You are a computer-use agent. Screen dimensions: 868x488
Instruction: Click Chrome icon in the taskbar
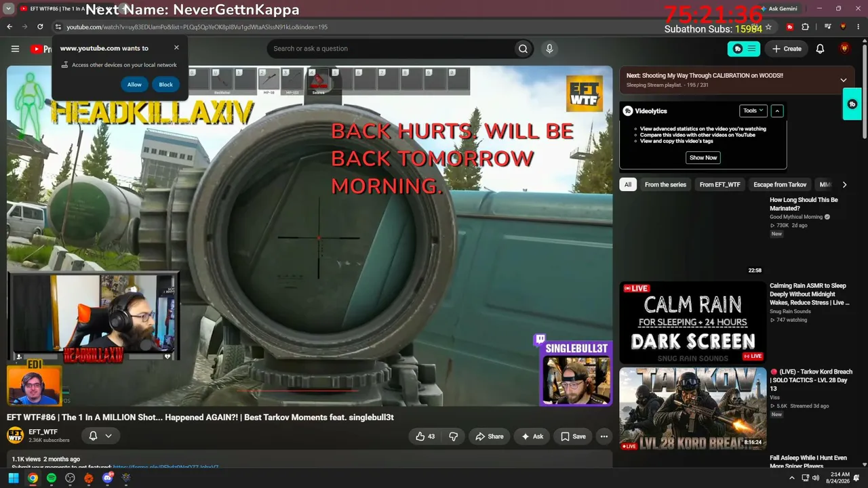tap(33, 479)
